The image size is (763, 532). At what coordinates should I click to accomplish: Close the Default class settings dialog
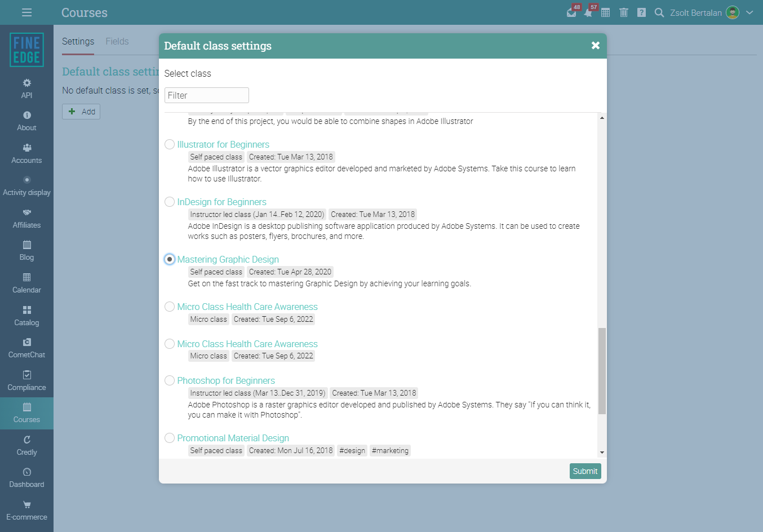click(x=595, y=46)
